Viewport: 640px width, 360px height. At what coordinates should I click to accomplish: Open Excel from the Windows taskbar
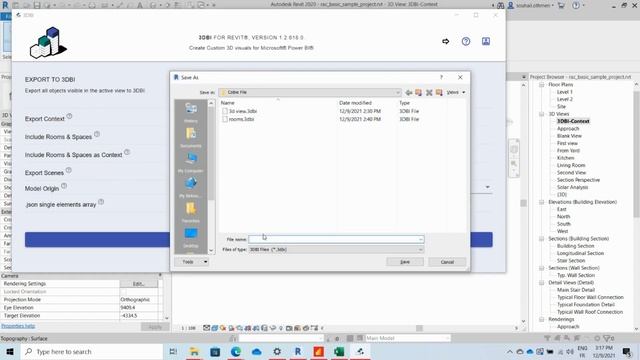339,351
